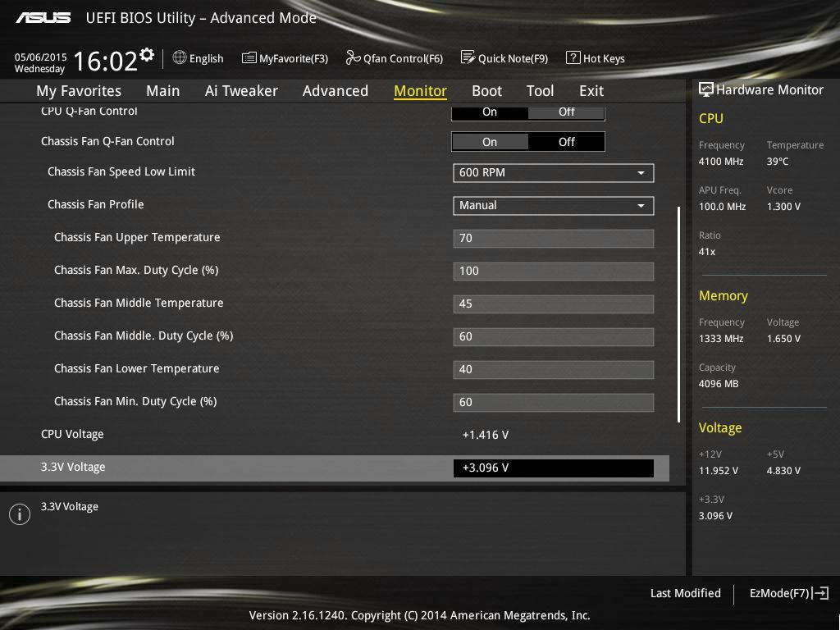Expand the Chassis Fan Profile Manual dropdown

click(554, 206)
